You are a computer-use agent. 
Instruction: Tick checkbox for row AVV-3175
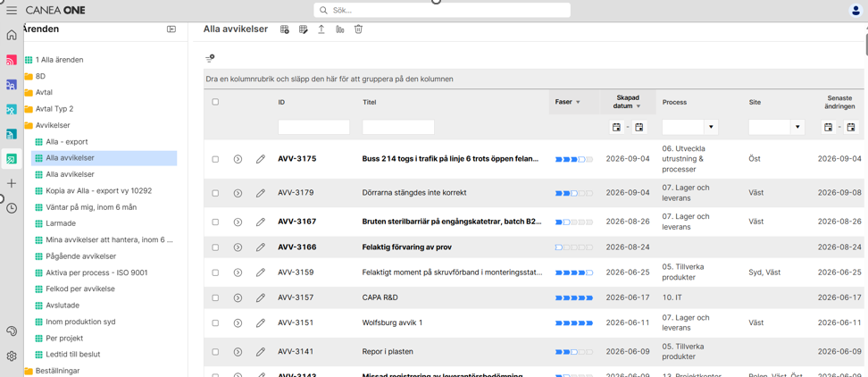tap(215, 159)
